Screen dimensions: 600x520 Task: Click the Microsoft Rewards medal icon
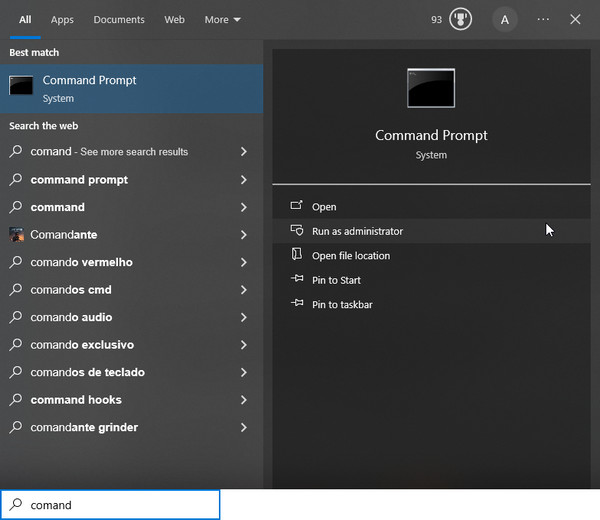[x=460, y=20]
